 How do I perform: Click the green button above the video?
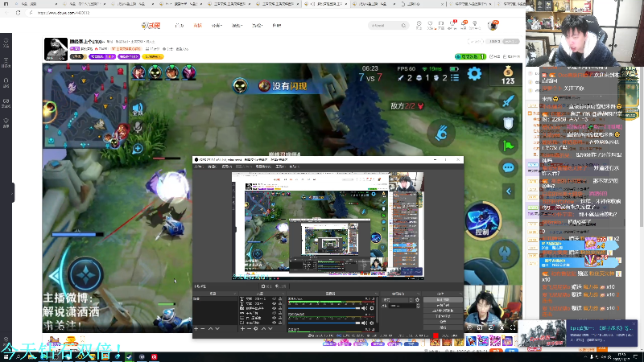coord(470,56)
